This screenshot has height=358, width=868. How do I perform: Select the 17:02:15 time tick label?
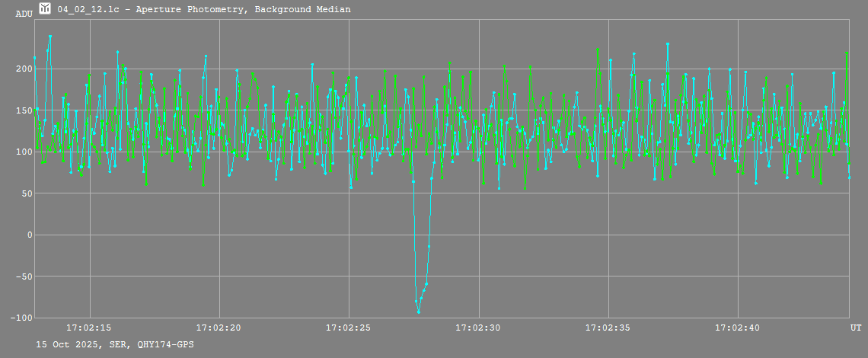(x=89, y=328)
